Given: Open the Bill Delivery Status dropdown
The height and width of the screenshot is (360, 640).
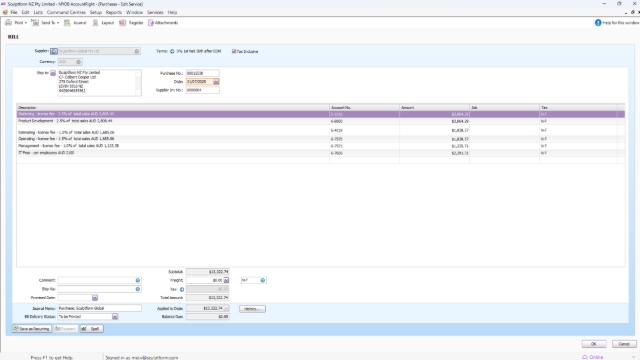Looking at the screenshot, I should coord(115,317).
